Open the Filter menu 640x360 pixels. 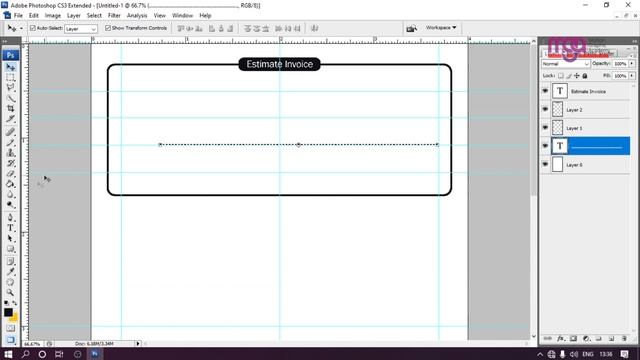click(x=114, y=16)
